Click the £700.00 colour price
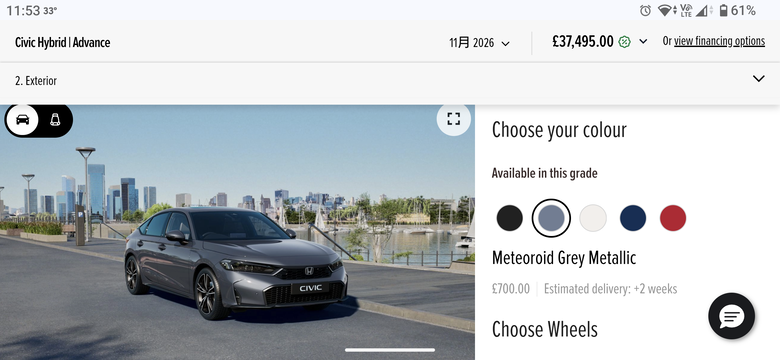Viewport: 780px width, 360px height. tap(511, 289)
